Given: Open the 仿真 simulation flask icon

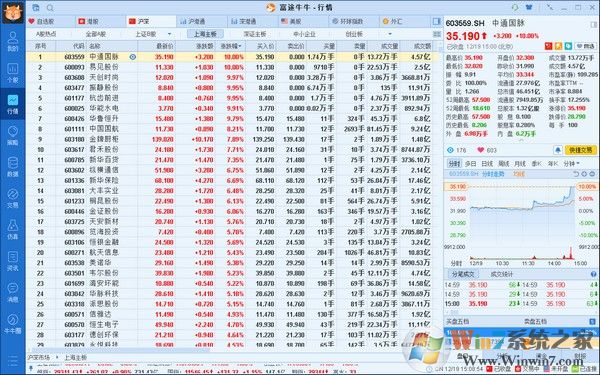Looking at the screenshot, I should pos(13,230).
